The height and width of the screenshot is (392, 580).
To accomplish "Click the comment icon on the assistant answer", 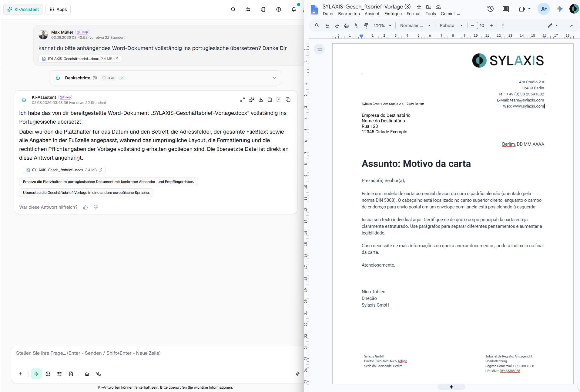I will (279, 100).
